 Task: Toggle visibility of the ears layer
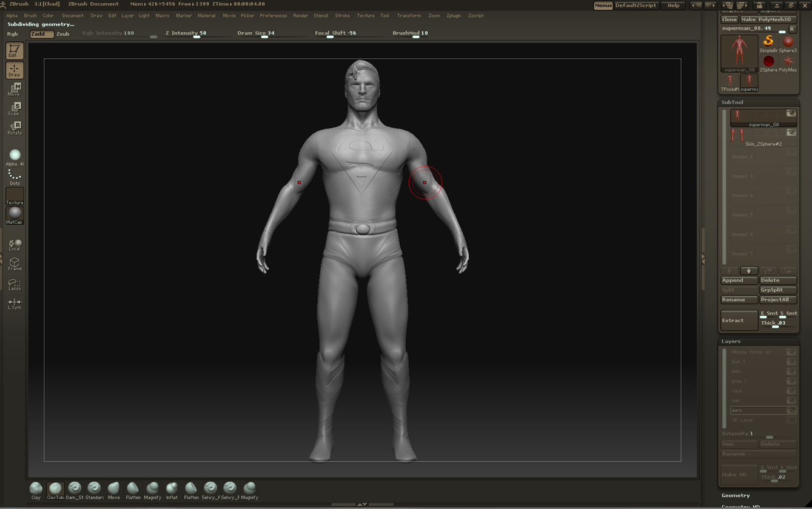791,410
